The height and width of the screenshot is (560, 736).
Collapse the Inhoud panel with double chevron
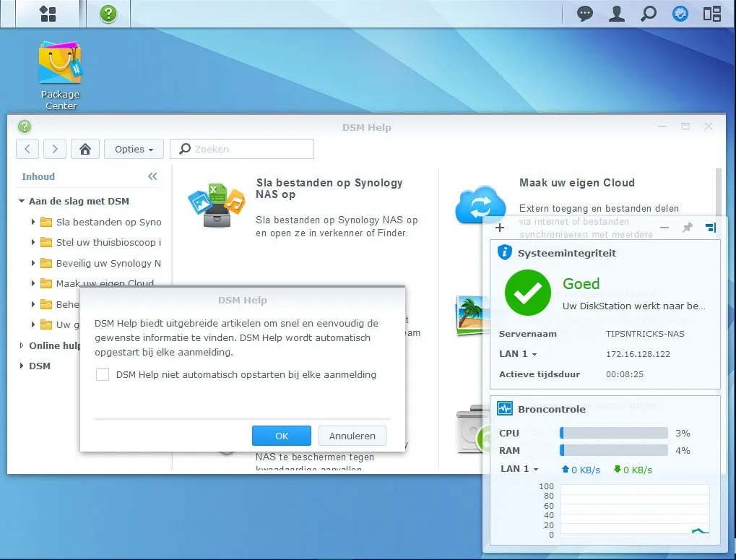click(x=152, y=176)
